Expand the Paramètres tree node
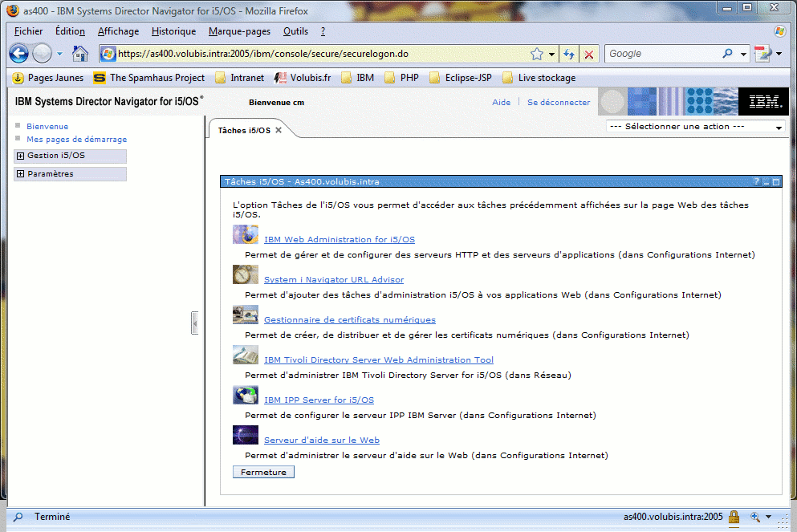 pos(20,174)
